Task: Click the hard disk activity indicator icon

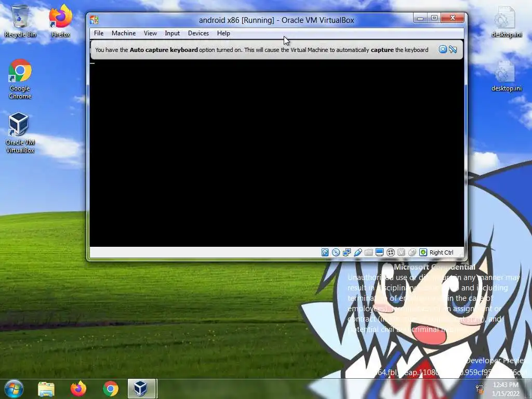Action: click(325, 252)
